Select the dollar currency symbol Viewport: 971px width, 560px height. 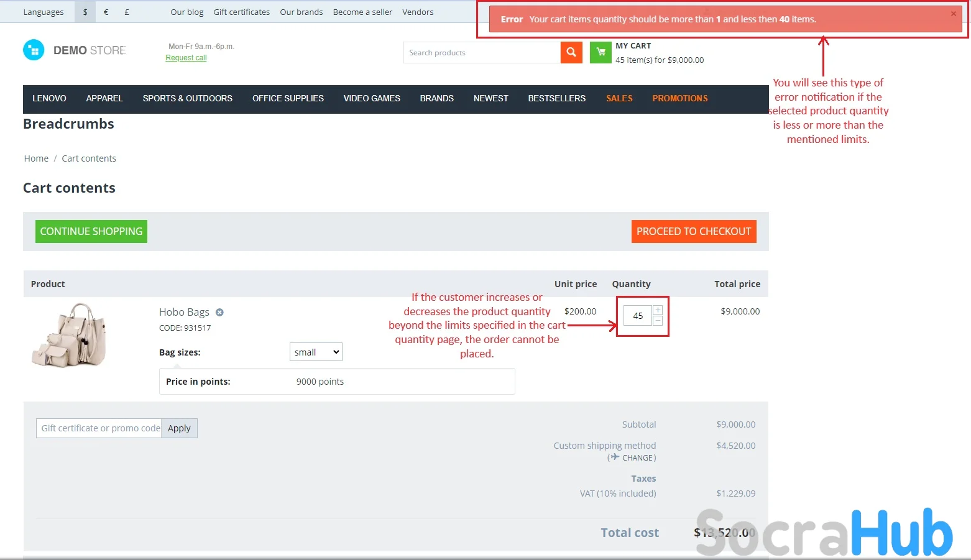point(85,12)
